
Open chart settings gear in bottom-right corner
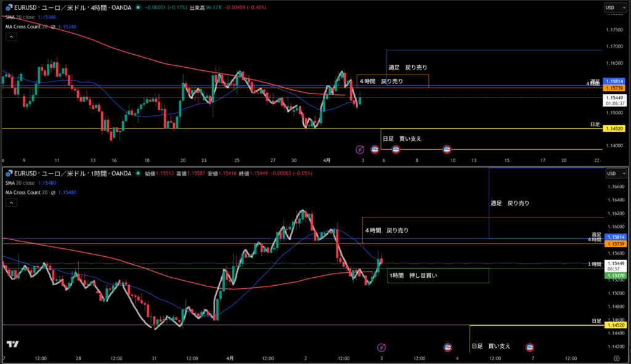click(616, 357)
